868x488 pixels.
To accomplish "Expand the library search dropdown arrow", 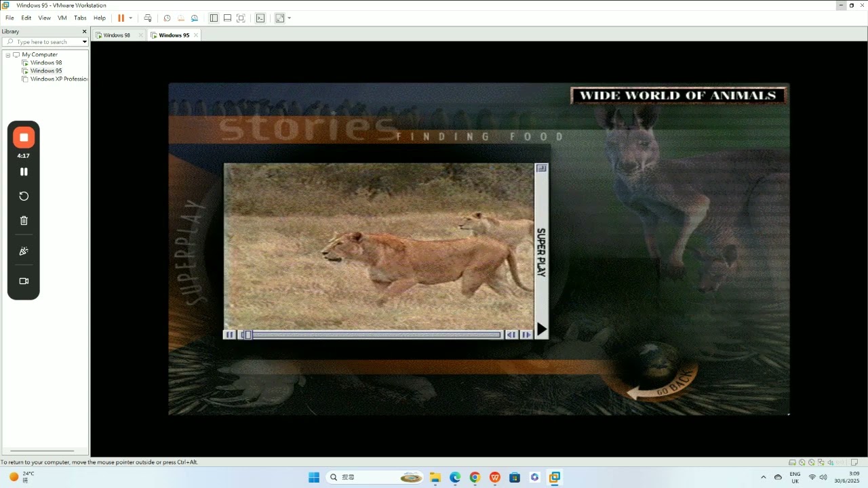I will click(84, 42).
